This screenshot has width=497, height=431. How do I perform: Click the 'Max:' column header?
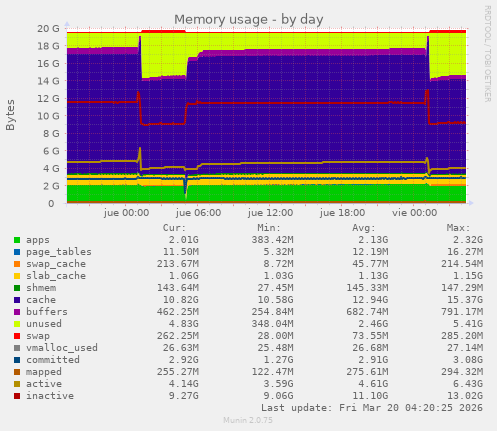point(458,228)
